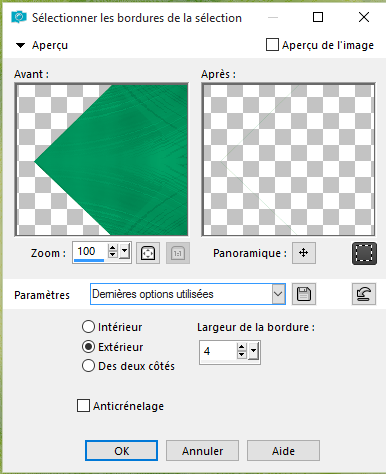This screenshot has width=386, height=474.
Task: Enable the Aperçu de l'image checkbox
Action: click(x=272, y=45)
